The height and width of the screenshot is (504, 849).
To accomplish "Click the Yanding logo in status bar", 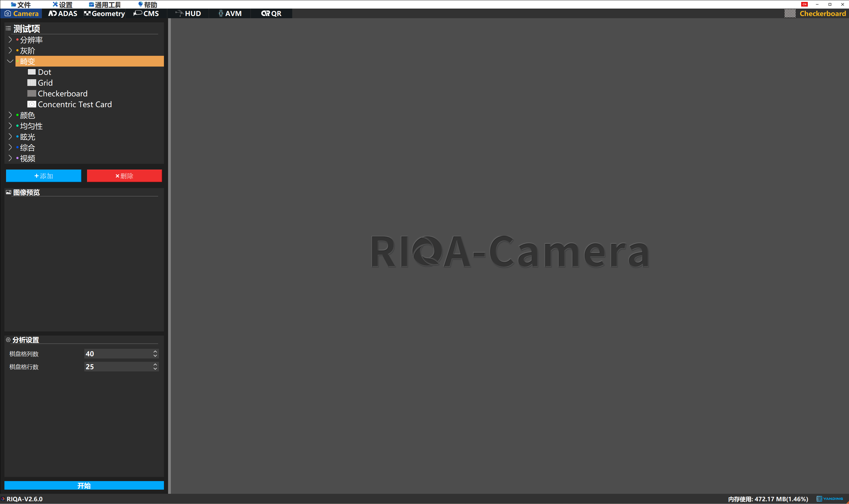I will [830, 498].
